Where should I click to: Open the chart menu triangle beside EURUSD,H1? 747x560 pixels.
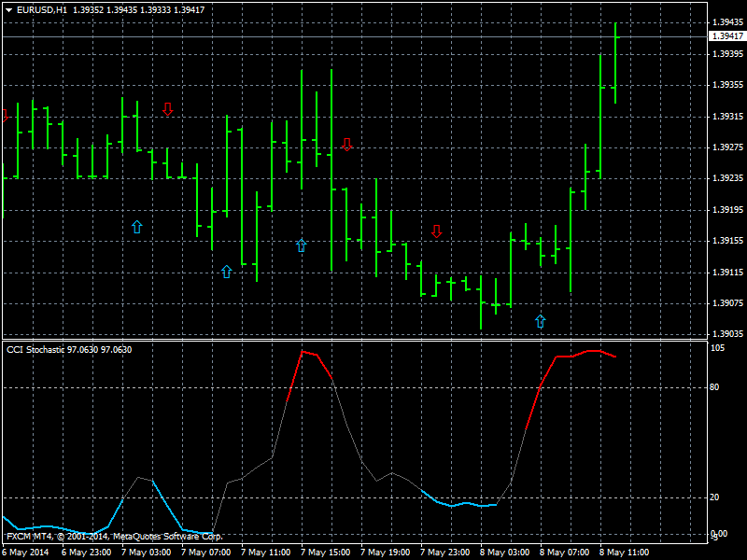pos(9,10)
